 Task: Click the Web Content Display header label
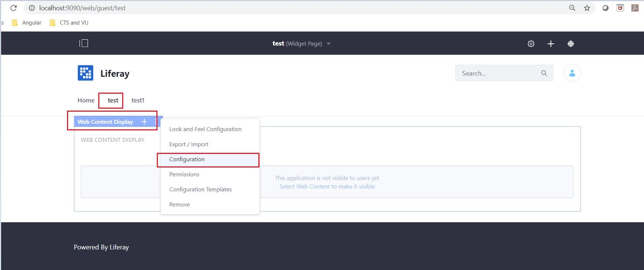[105, 122]
